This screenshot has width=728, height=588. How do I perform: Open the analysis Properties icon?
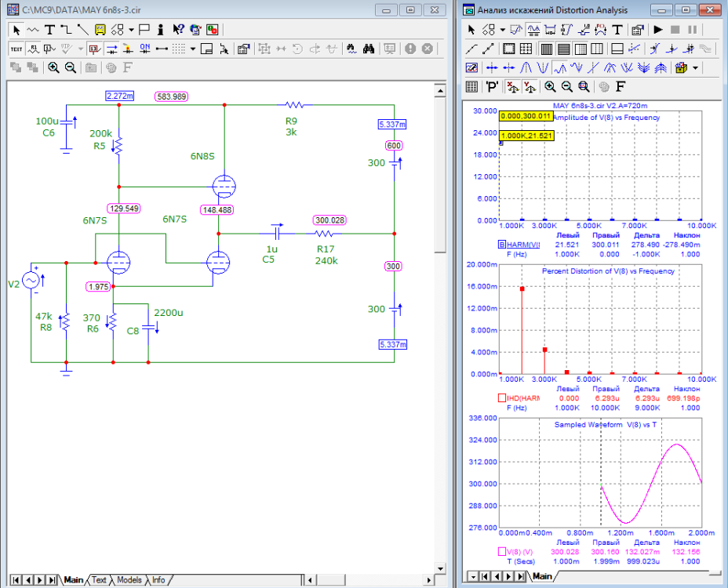(638, 30)
